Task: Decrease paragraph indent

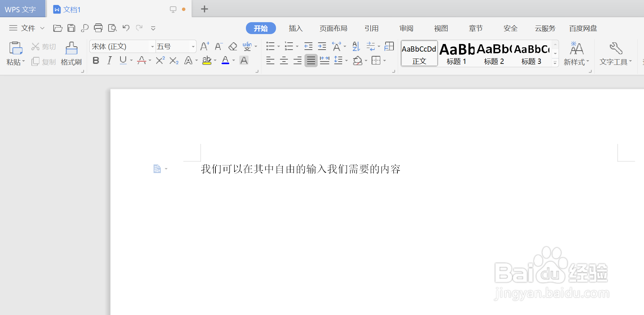Action: (x=308, y=46)
